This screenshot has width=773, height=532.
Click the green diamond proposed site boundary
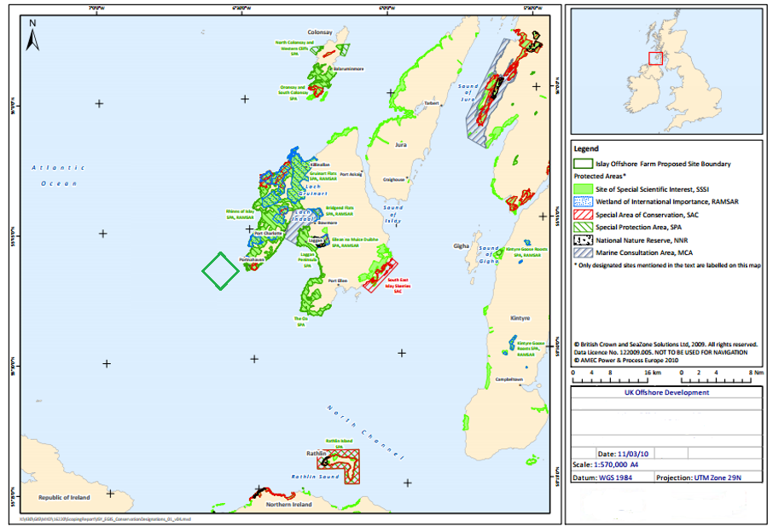(220, 271)
